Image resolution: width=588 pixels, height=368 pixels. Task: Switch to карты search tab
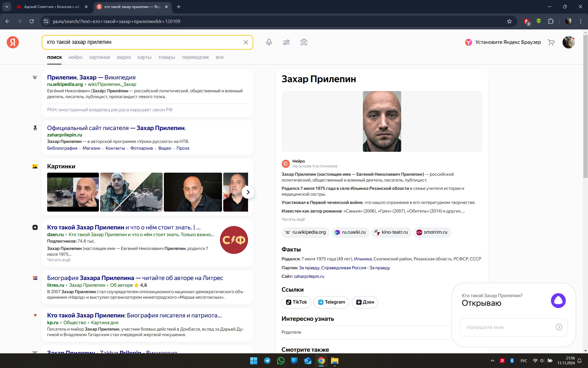144,57
